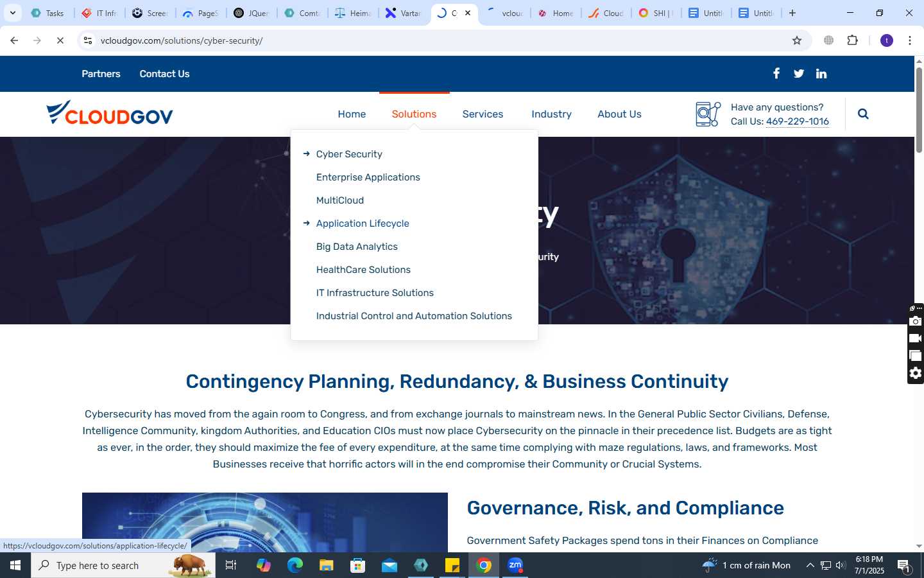Show hidden system tray icons
Image resolution: width=924 pixels, height=578 pixels.
pos(810,565)
